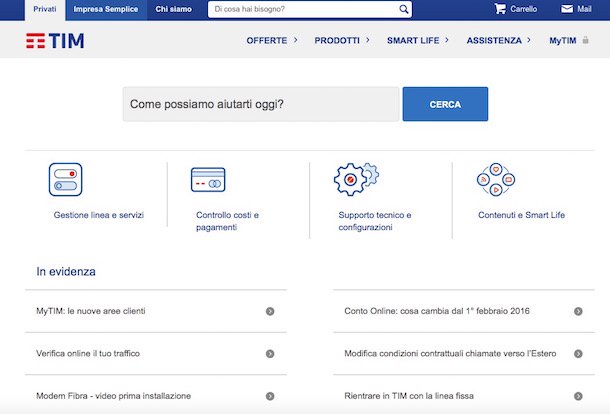The height and width of the screenshot is (414, 610).
Task: Open Controllo costi e pagamenti link
Action: click(227, 221)
